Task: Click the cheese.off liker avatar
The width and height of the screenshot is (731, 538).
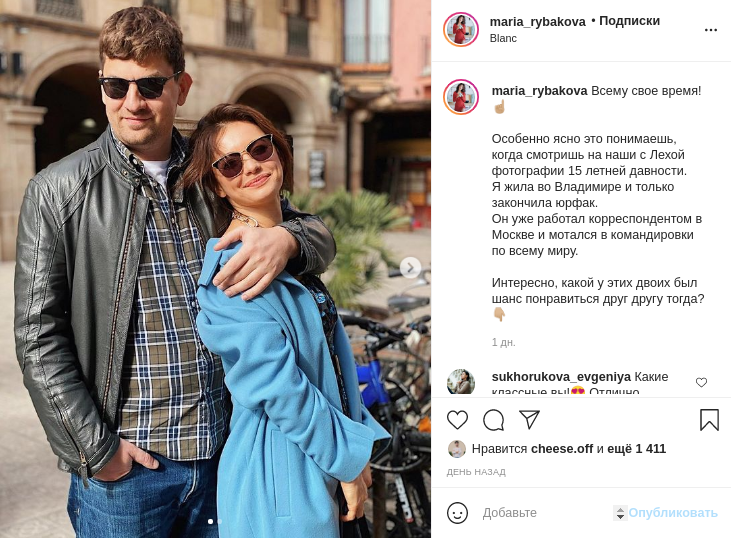Action: point(456,449)
